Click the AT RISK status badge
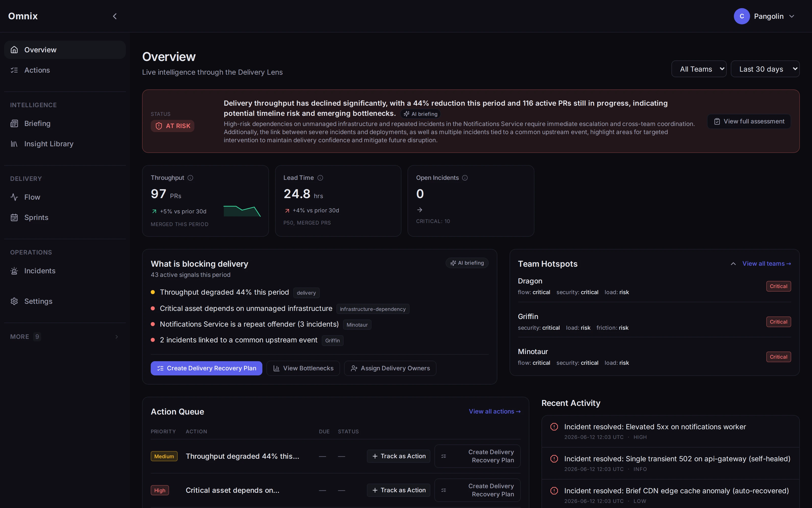This screenshot has height=508, width=812. pos(173,126)
